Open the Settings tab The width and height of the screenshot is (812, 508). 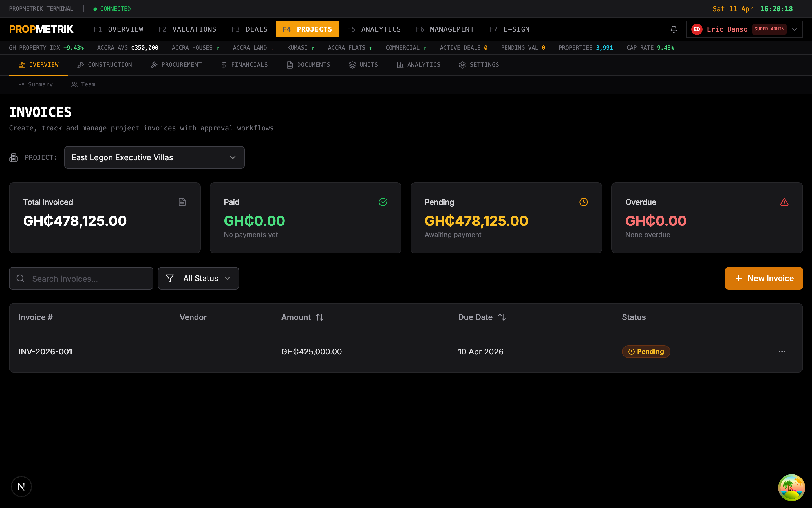(479, 65)
